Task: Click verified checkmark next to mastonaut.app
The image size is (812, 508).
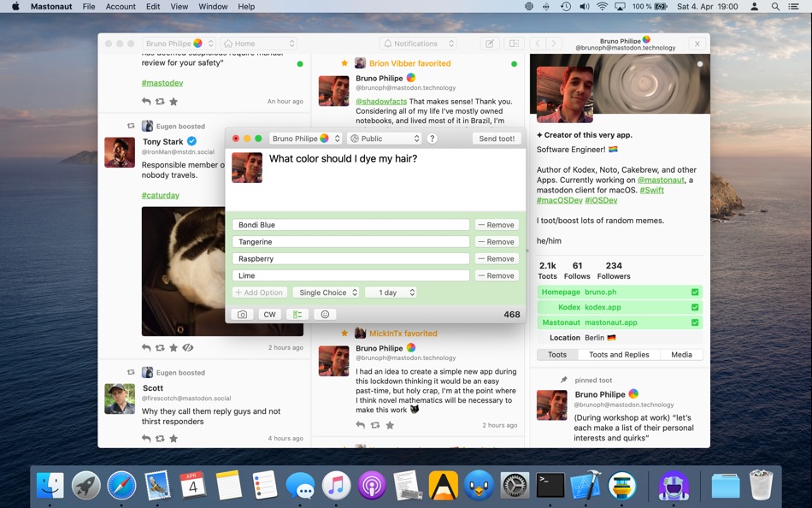Action: [x=695, y=322]
